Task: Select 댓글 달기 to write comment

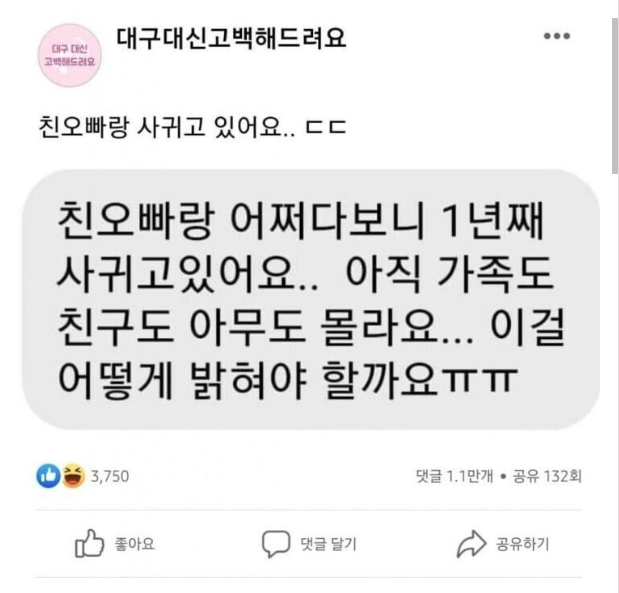Action: pyautogui.click(x=328, y=544)
